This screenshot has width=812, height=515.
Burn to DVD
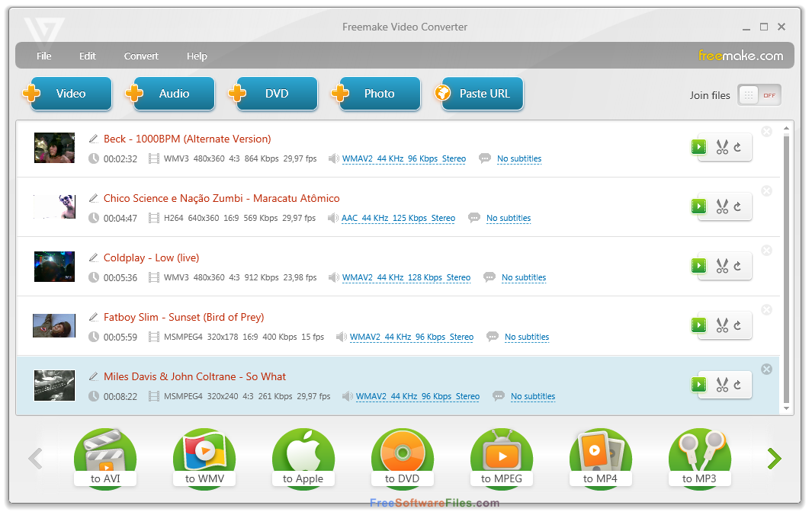[403, 459]
